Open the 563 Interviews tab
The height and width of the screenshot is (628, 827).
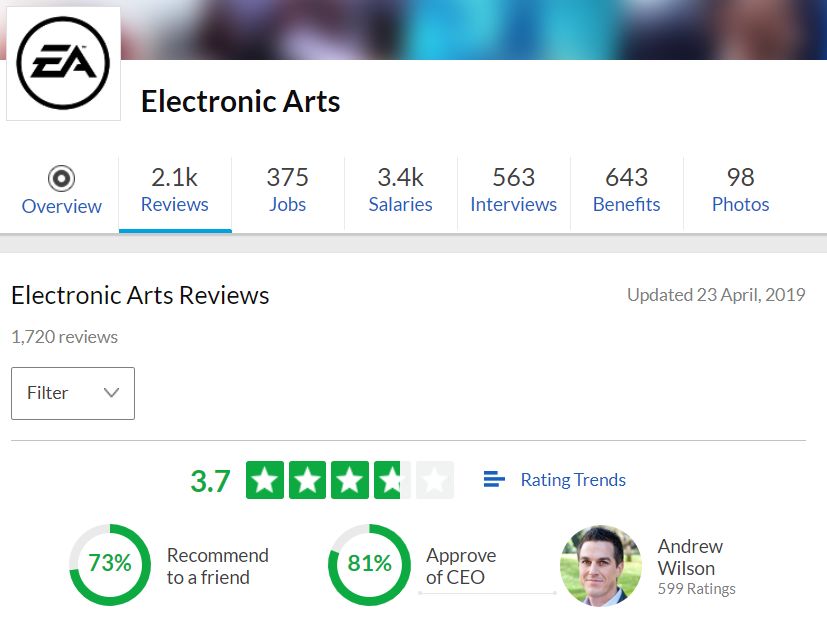point(513,190)
